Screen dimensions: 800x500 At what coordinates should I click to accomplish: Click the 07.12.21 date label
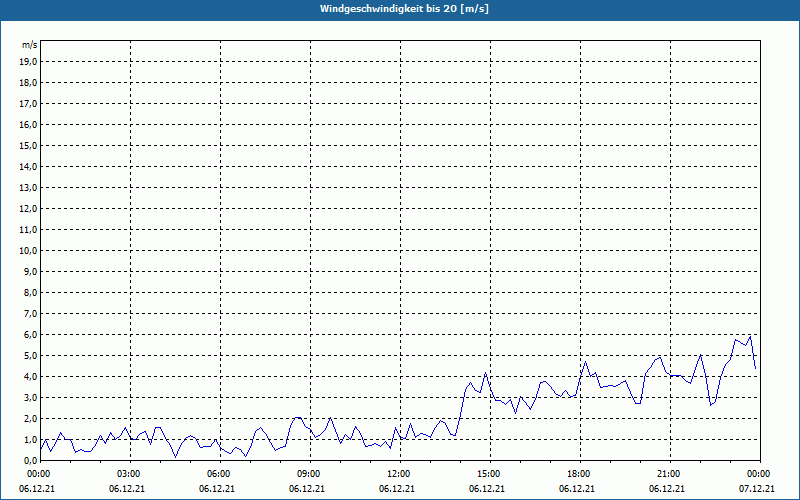tap(758, 489)
